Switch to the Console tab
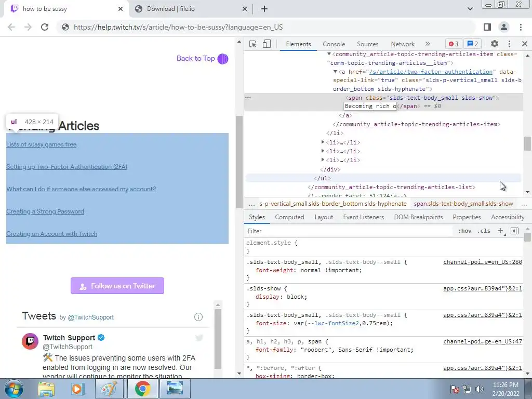The height and width of the screenshot is (399, 532). (x=334, y=44)
